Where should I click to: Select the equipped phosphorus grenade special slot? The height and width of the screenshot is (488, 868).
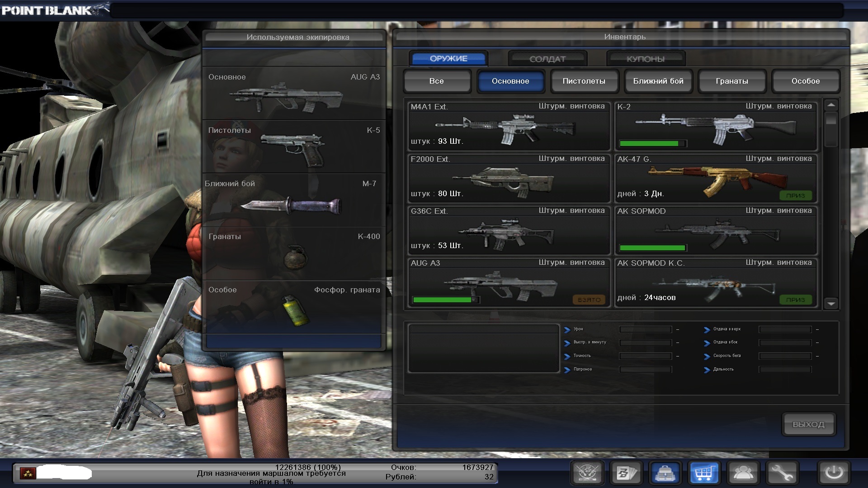coord(294,306)
